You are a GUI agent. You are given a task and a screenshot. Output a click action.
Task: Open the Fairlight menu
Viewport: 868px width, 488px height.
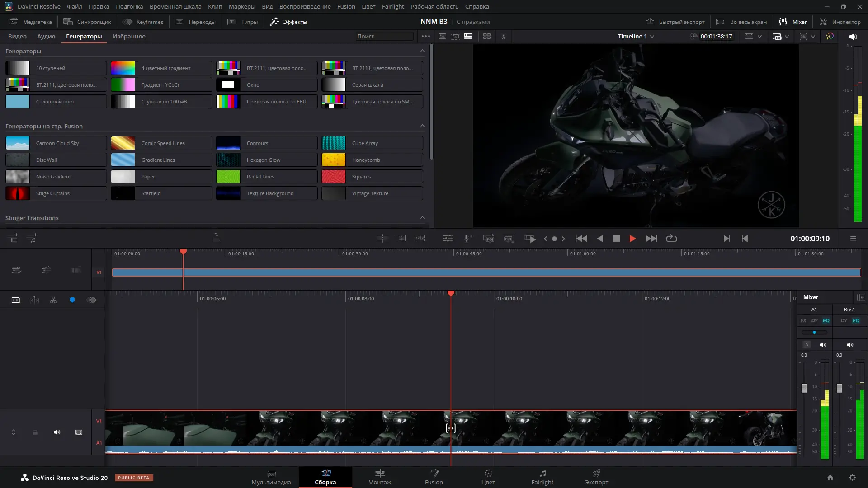392,7
